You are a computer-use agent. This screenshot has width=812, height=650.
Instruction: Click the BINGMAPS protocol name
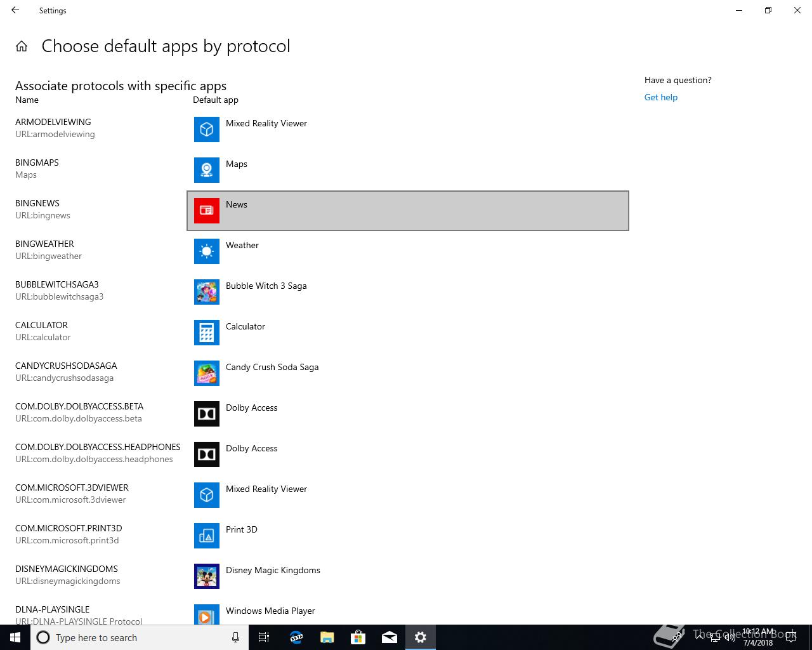[x=37, y=162]
